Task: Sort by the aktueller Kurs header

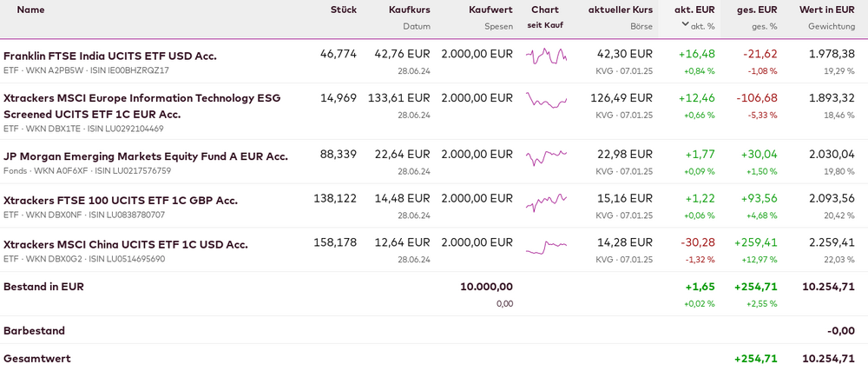Action: tap(620, 10)
